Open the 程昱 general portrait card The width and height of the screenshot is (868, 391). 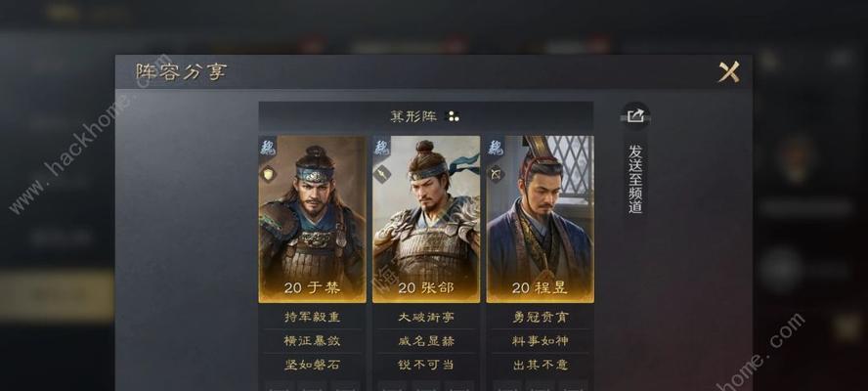tap(541, 219)
